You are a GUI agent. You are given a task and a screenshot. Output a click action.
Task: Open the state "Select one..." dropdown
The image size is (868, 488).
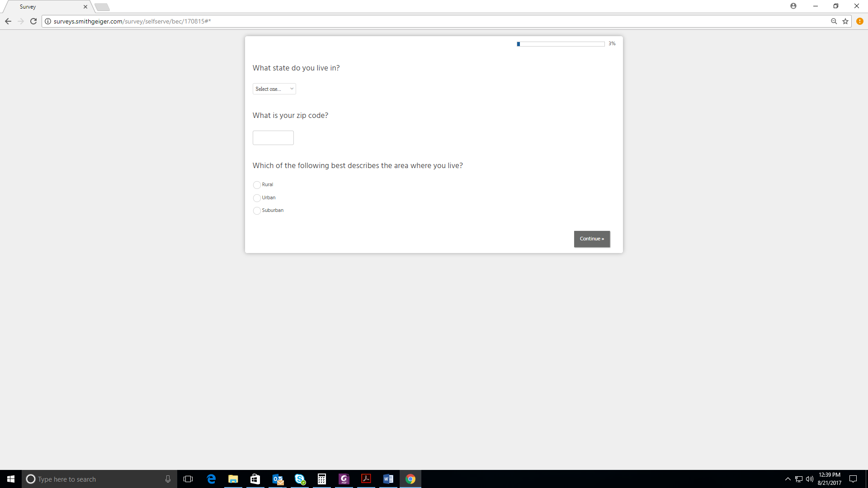(x=274, y=89)
